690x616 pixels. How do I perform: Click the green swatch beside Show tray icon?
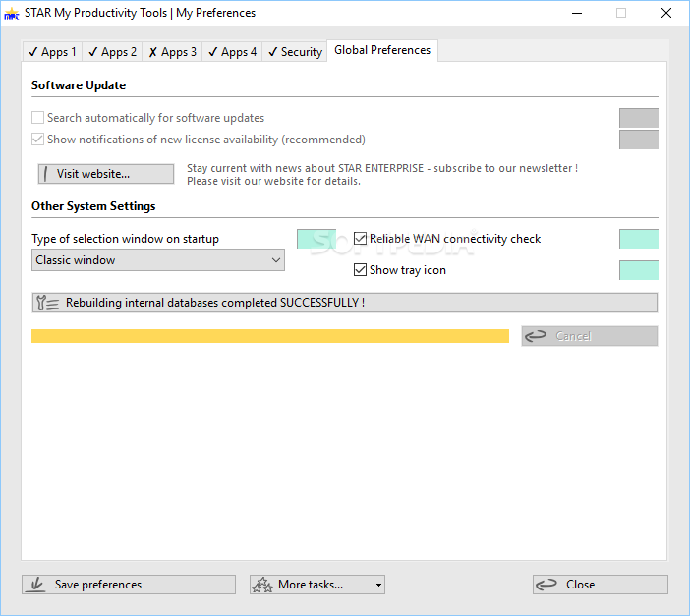pyautogui.click(x=639, y=270)
